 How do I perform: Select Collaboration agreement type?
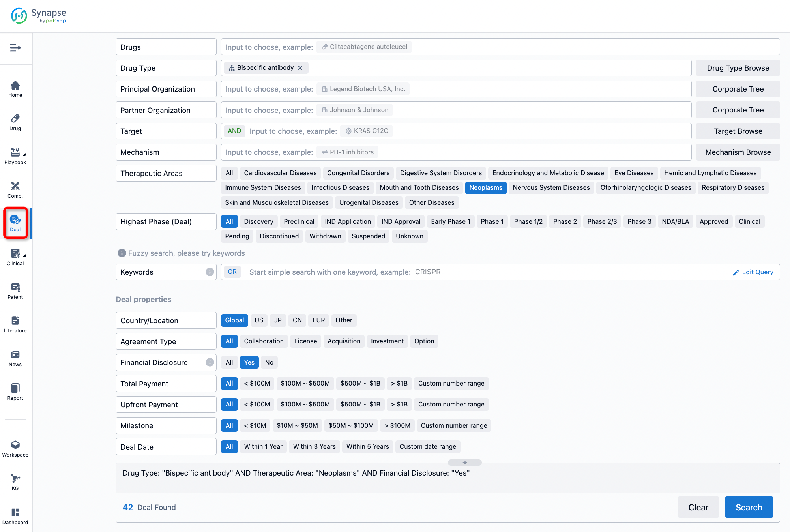click(264, 341)
